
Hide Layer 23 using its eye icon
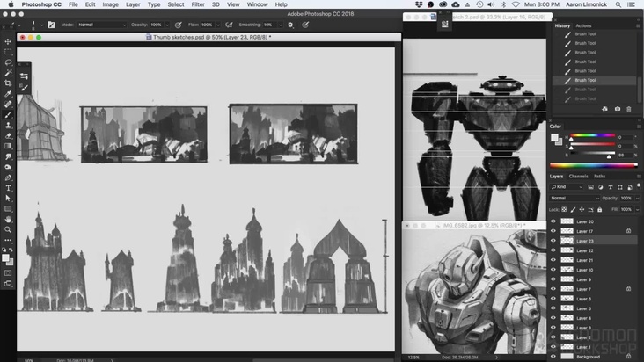553,241
